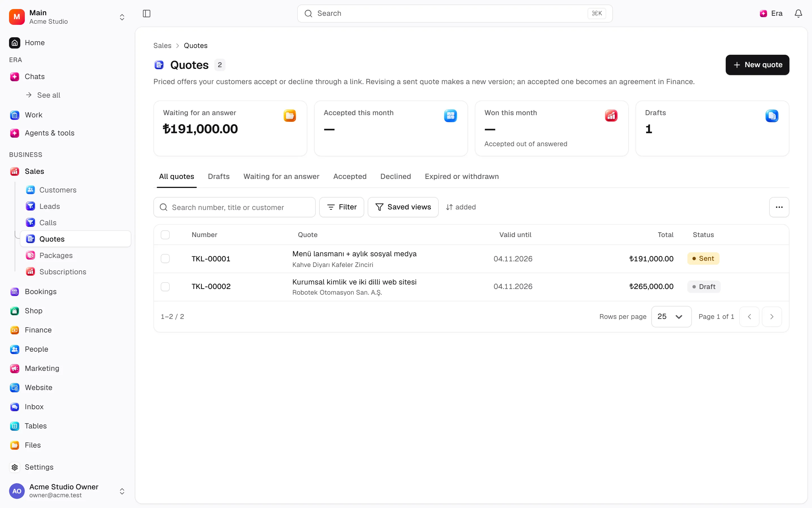Image resolution: width=812 pixels, height=508 pixels.
Task: Open the Tables module
Action: click(x=36, y=426)
